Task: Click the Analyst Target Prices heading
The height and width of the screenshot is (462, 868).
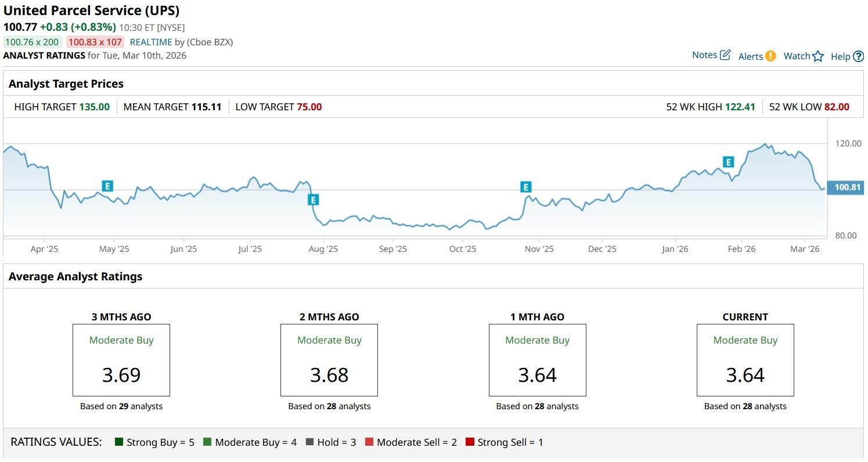Action: coord(66,84)
